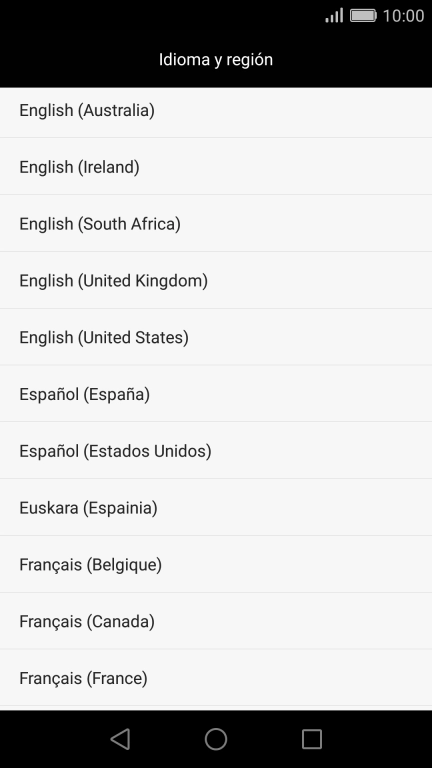The height and width of the screenshot is (768, 432).
Task: Choose Français (France) language
Action: (x=216, y=678)
